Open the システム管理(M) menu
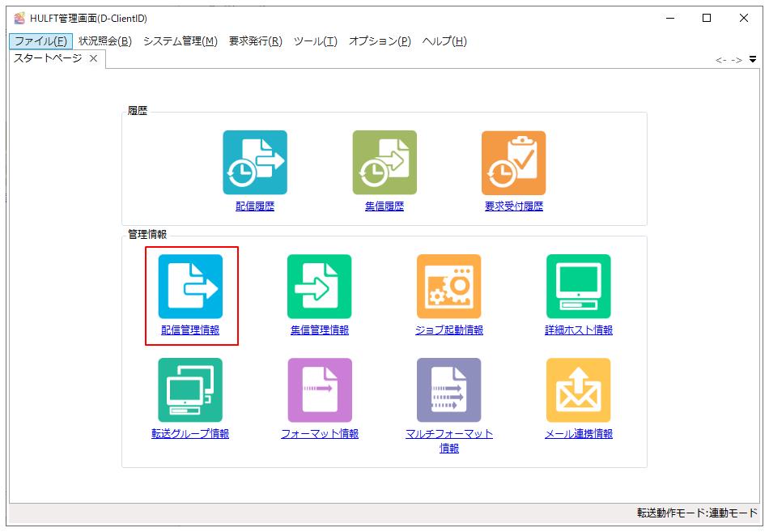Screen dimensions: 769x532 (x=180, y=41)
